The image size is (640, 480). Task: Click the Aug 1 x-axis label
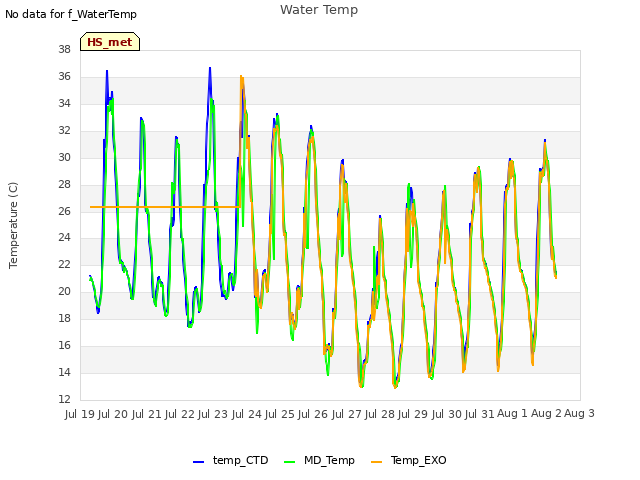coord(512,414)
